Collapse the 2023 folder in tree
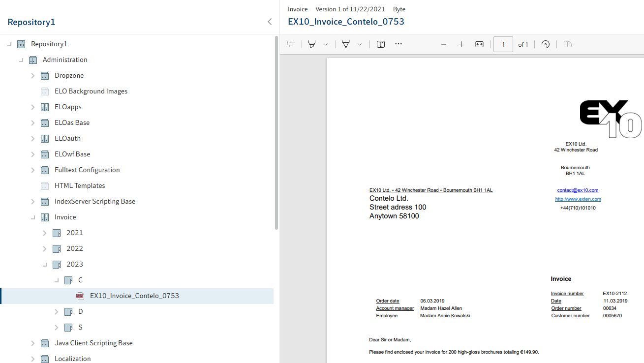Viewport: 644px width, 363px height. tap(45, 264)
